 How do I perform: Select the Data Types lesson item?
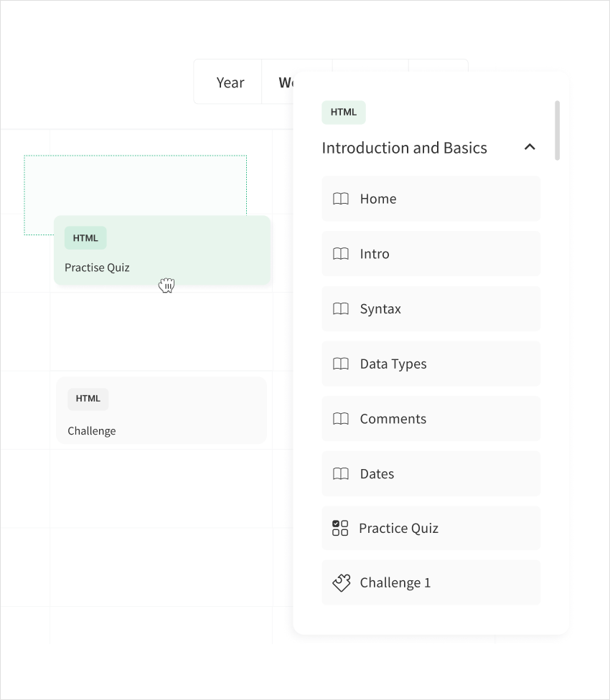click(x=431, y=364)
